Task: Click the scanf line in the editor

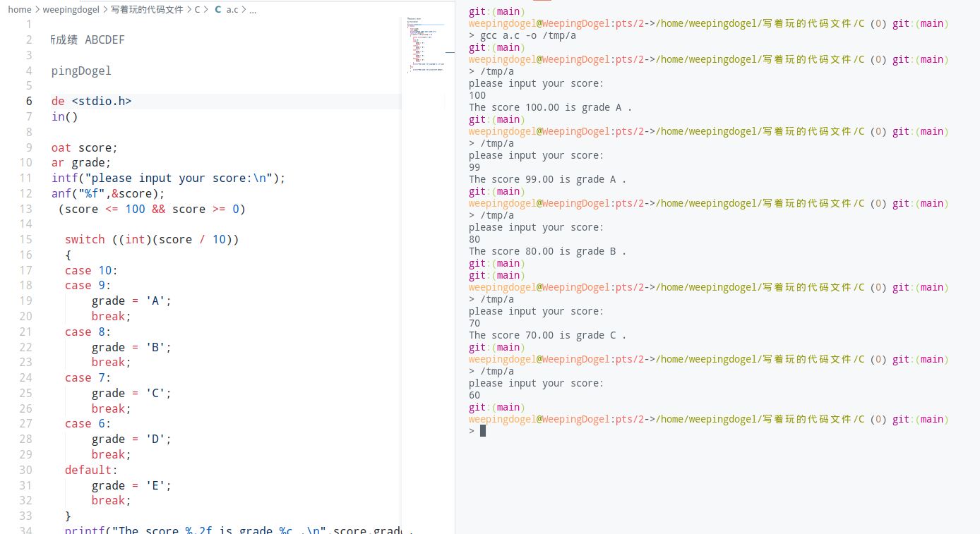Action: pyautogui.click(x=108, y=194)
